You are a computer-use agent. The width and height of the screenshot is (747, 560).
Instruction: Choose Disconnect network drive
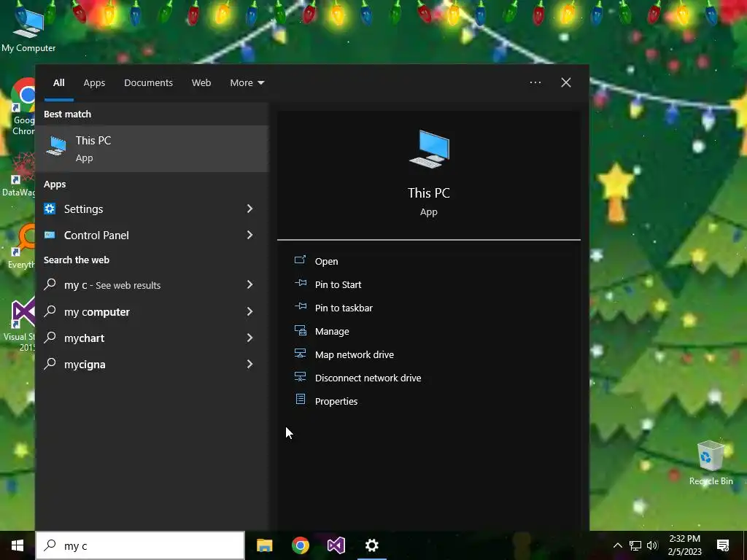coord(368,378)
